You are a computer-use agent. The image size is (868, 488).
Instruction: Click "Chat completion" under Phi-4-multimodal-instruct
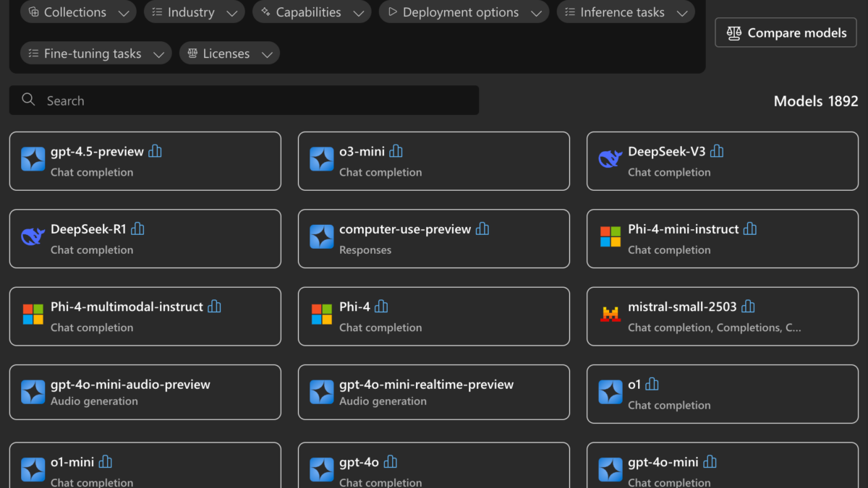(92, 328)
